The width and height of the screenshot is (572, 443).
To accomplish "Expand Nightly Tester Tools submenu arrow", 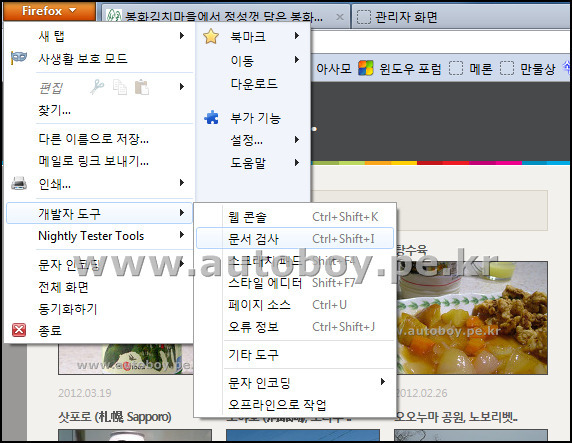I will (182, 235).
